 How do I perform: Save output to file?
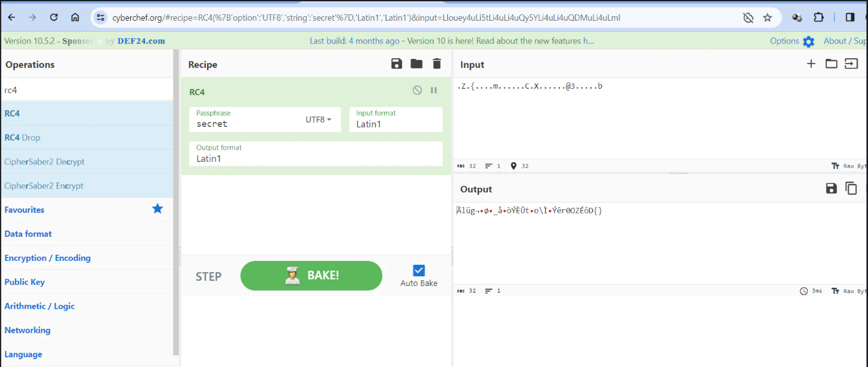(832, 188)
